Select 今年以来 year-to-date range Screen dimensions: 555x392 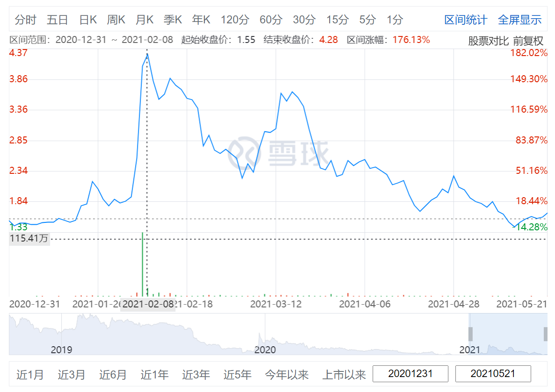click(x=287, y=374)
